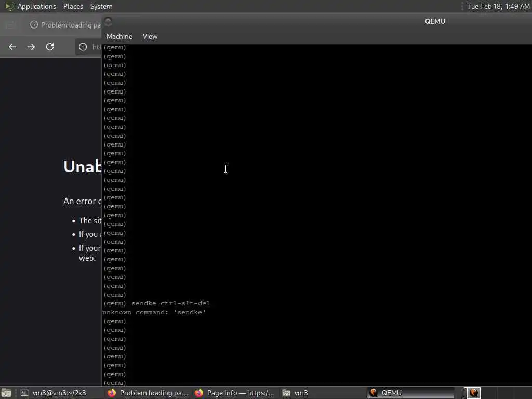Viewport: 532px width, 399px height.
Task: Click the QEMU title bar text
Action: (x=435, y=21)
